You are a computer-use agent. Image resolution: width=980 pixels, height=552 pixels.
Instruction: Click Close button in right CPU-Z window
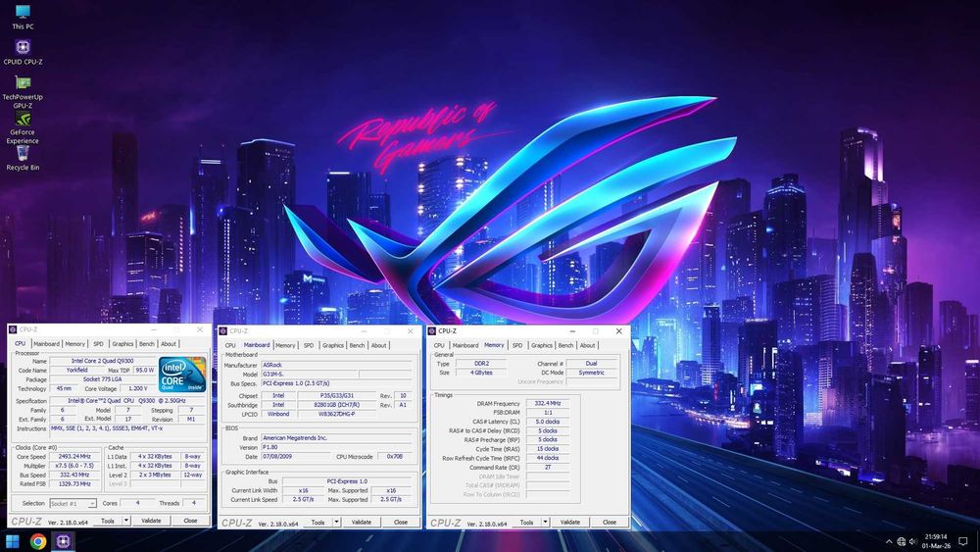coord(610,522)
